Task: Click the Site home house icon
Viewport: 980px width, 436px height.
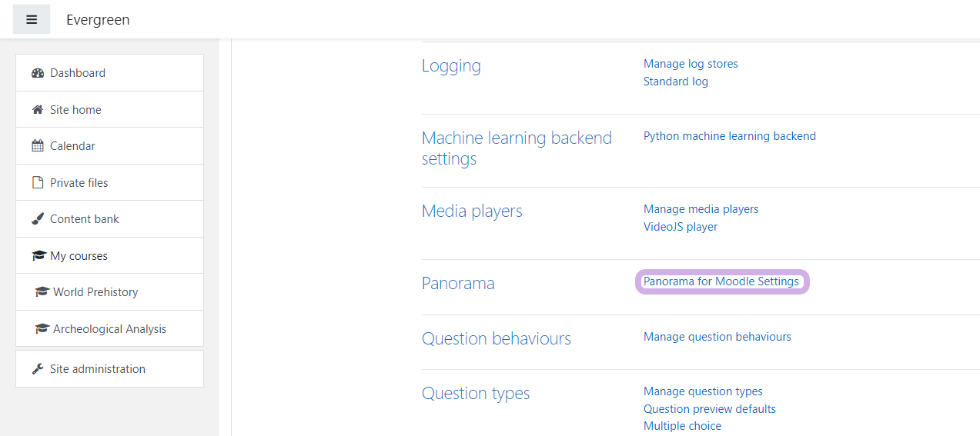Action: click(38, 110)
